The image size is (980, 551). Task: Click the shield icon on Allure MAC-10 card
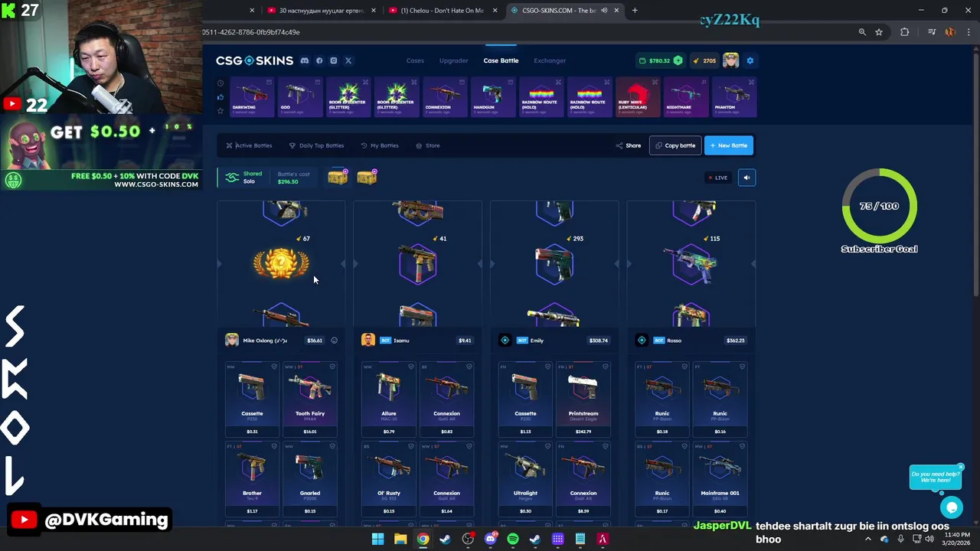[410, 367]
